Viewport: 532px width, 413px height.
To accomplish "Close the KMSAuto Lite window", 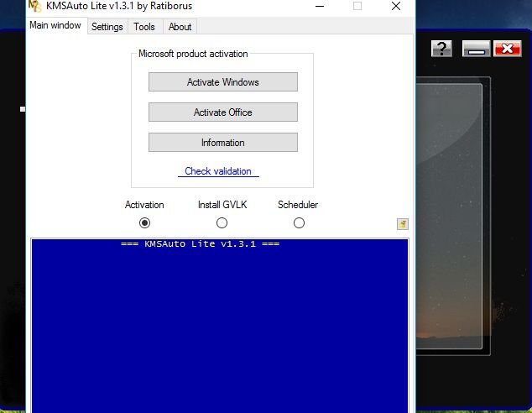I will 396,6.
